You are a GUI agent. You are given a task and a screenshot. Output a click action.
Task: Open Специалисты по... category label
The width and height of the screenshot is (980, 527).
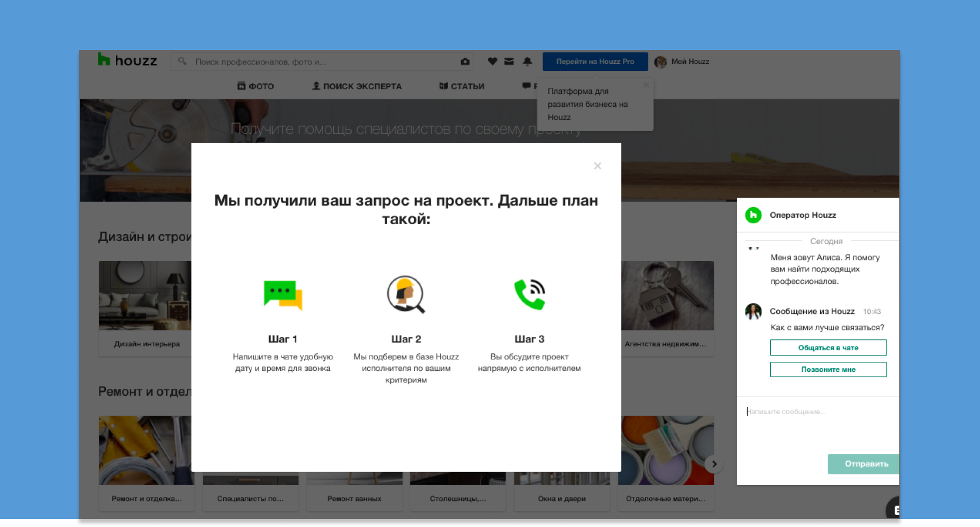(250, 499)
